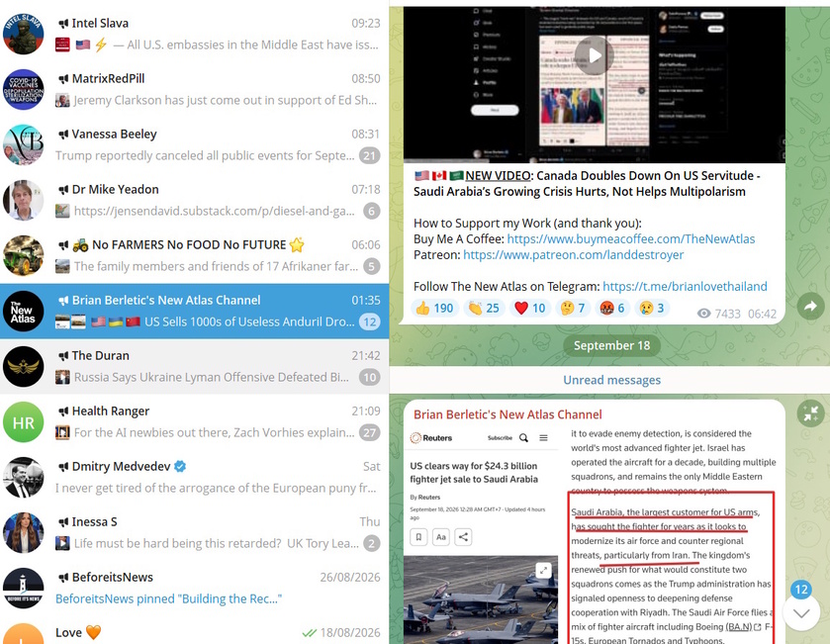Click the NEW VIDEO underlined text
Image resolution: width=830 pixels, height=644 pixels.
point(498,176)
